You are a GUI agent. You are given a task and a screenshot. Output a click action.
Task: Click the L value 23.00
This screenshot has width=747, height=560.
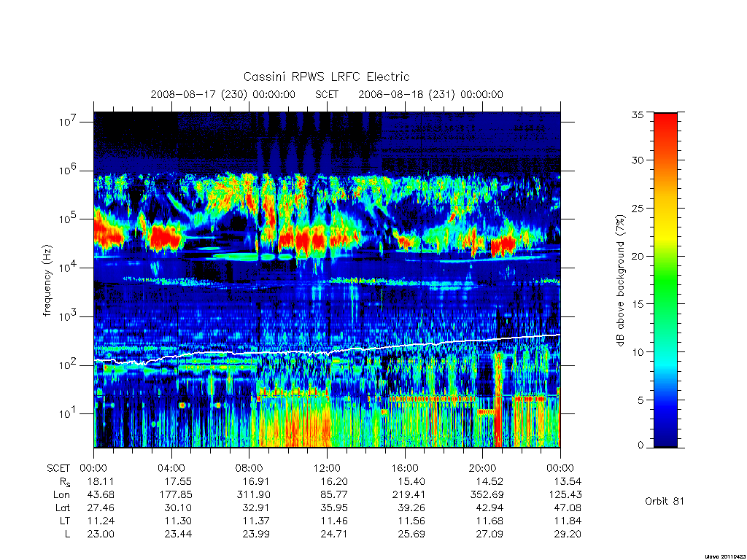click(101, 534)
